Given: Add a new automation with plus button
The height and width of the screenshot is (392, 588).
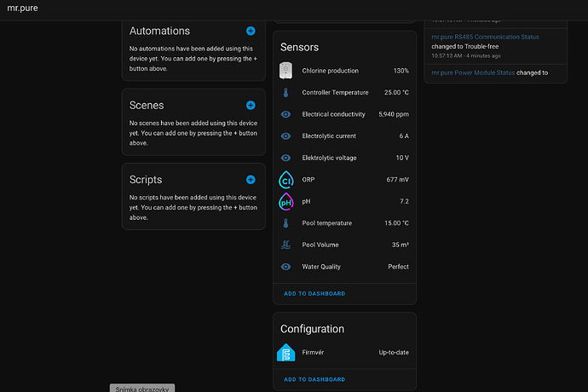Looking at the screenshot, I should click(x=251, y=31).
